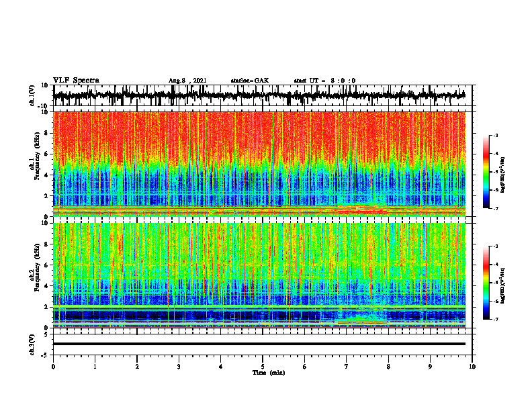Click the ch.1 colorbar "log(PSD)" unit label
The image size is (532, 411).
click(x=503, y=175)
